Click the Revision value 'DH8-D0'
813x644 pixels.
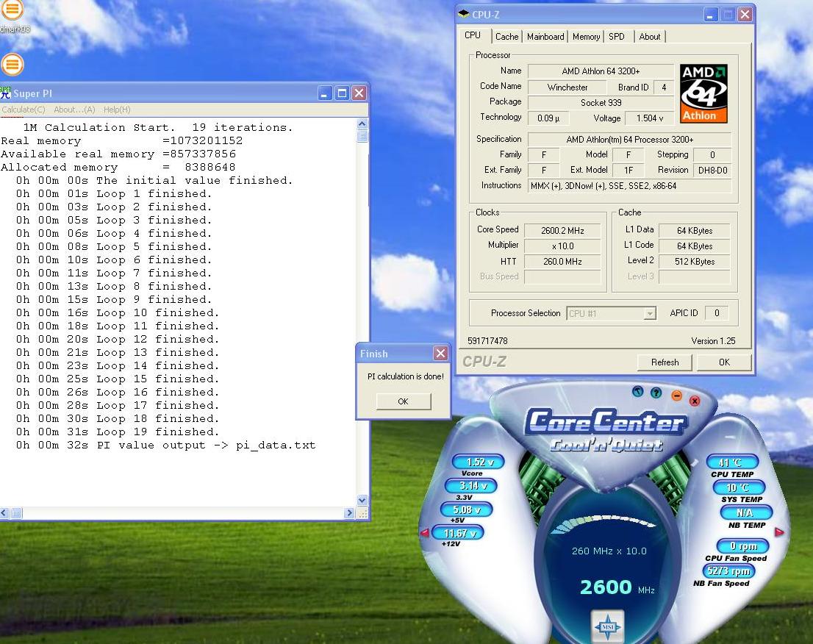(x=712, y=170)
